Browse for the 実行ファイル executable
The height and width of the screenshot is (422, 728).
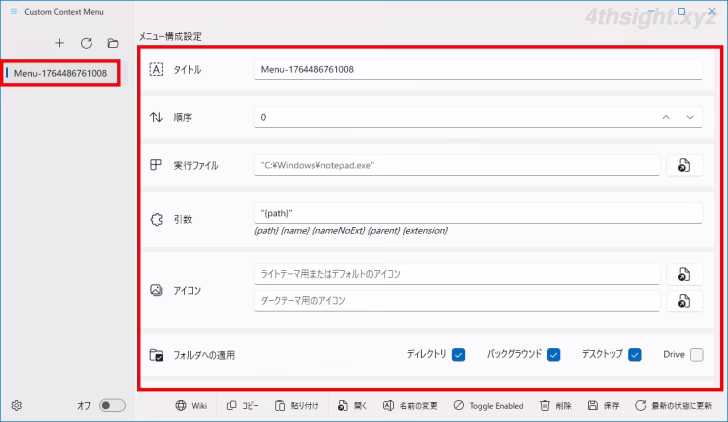(x=684, y=165)
